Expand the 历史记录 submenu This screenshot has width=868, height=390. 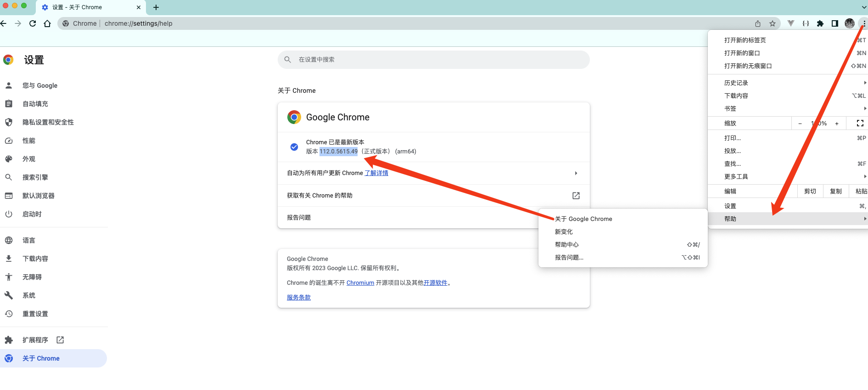pos(788,83)
